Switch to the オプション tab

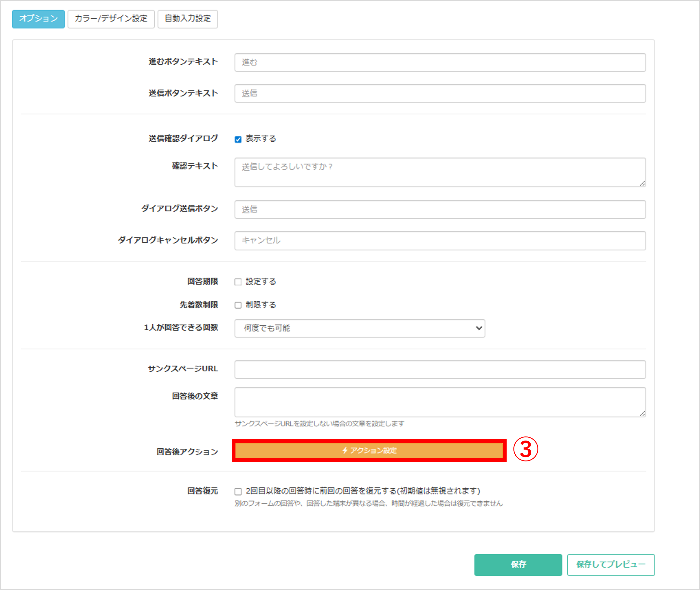[x=38, y=19]
